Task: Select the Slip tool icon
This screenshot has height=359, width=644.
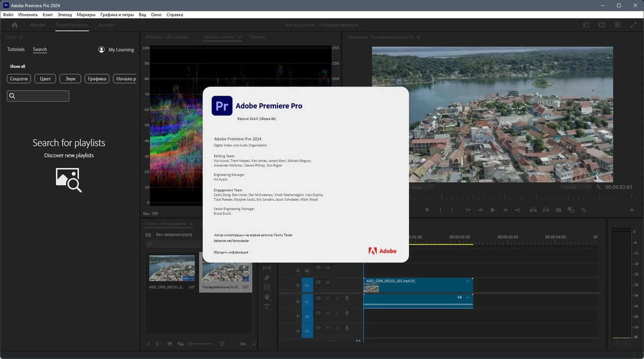Action: click(267, 268)
